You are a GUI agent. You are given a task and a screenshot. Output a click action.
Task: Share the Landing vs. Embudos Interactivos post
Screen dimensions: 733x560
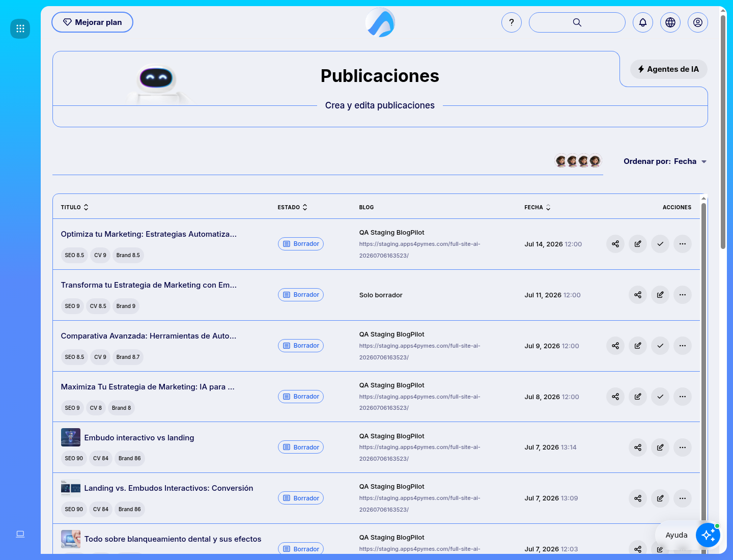pyautogui.click(x=638, y=498)
